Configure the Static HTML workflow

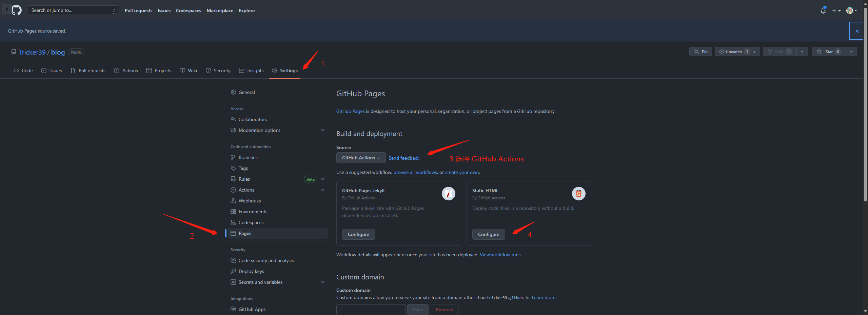tap(489, 234)
